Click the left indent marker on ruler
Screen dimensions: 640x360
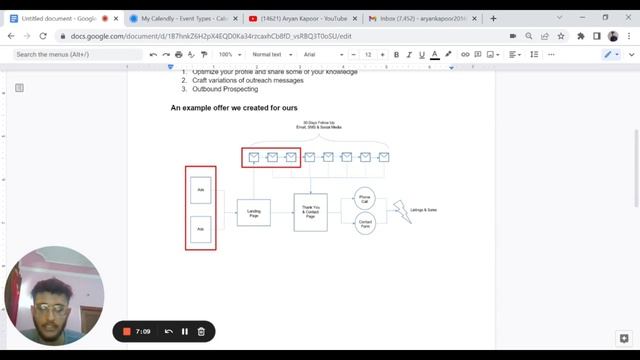(171, 67)
